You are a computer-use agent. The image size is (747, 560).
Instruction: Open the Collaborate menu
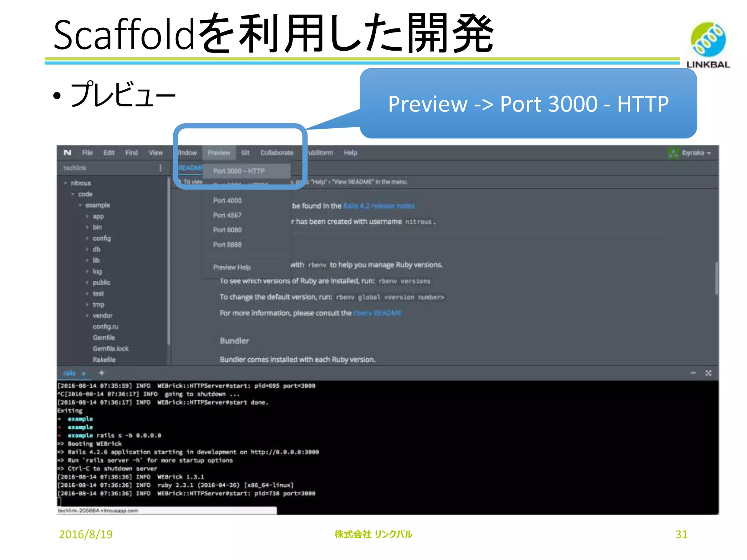(x=277, y=153)
